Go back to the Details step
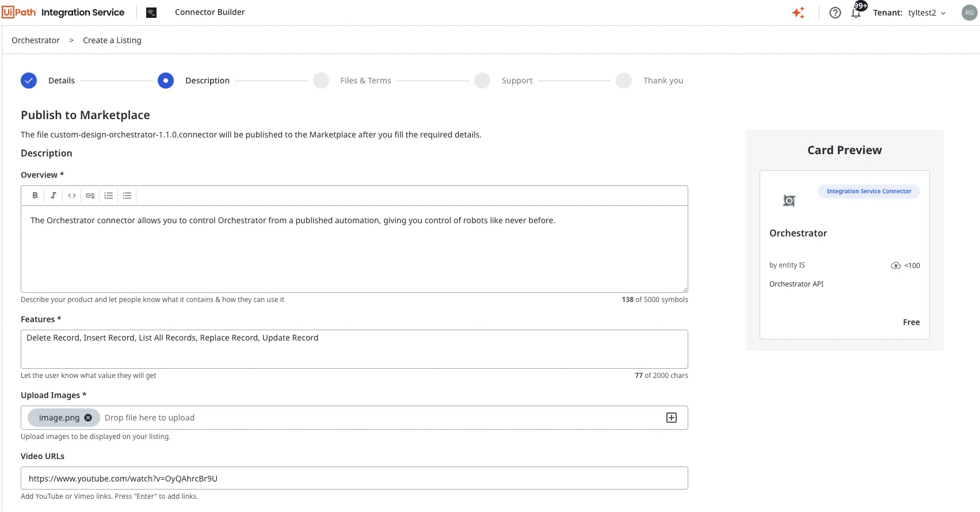The image size is (980, 512). click(29, 81)
